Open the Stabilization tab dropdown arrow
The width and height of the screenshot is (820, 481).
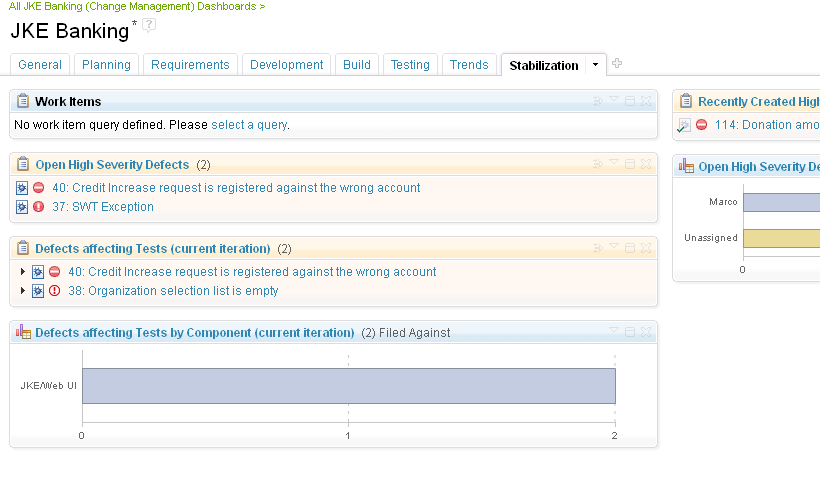596,65
